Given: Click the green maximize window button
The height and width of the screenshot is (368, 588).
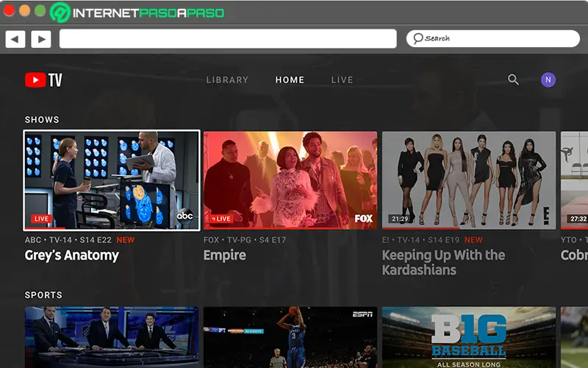Looking at the screenshot, I should 40,10.
